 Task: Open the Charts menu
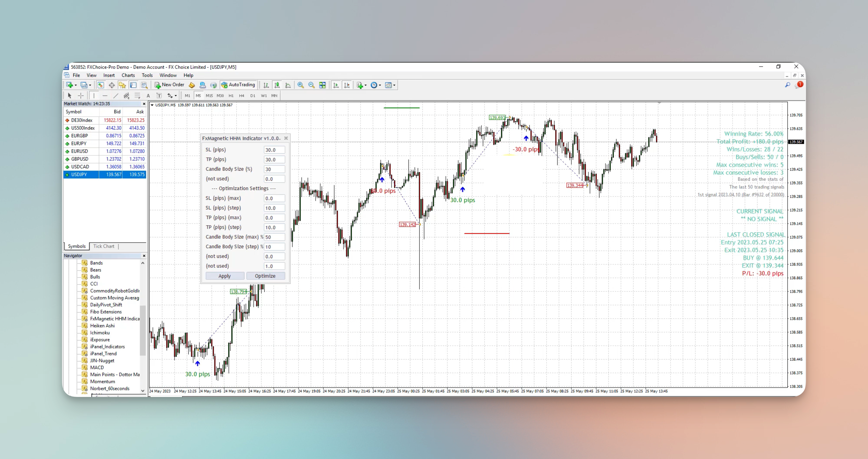click(128, 75)
